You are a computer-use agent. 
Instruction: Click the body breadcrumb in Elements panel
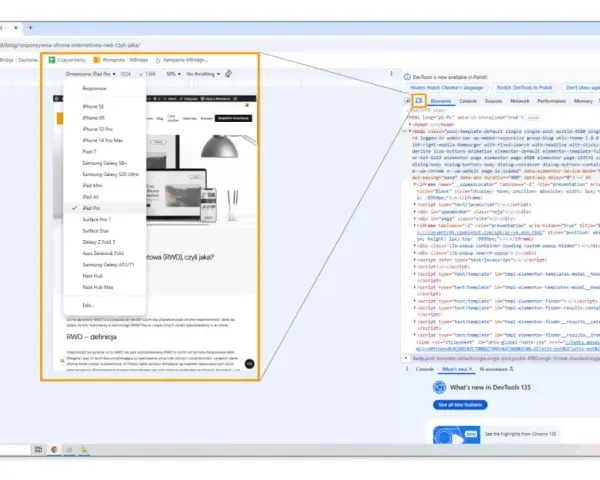(506, 358)
